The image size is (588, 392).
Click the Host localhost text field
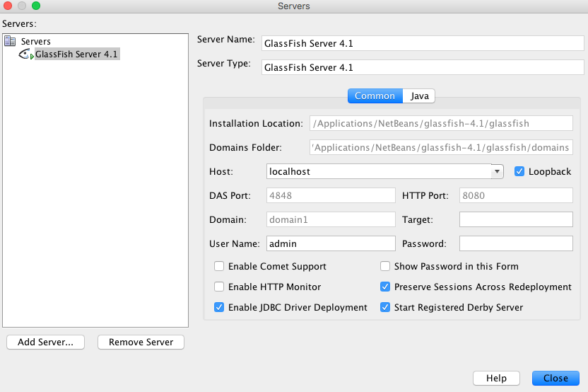coord(379,172)
